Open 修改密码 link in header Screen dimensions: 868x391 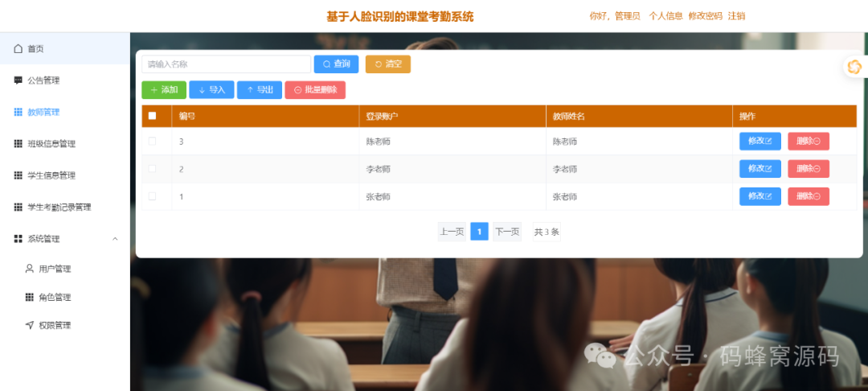(x=706, y=16)
